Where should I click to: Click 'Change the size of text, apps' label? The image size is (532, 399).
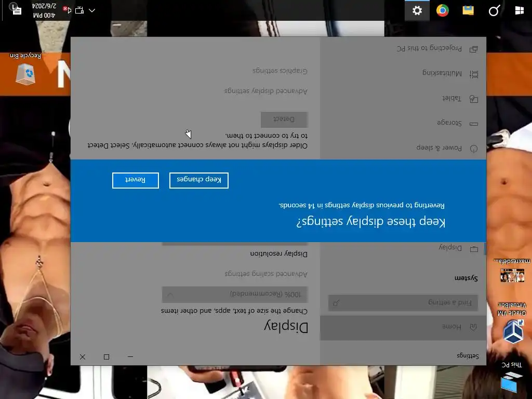[x=234, y=311]
